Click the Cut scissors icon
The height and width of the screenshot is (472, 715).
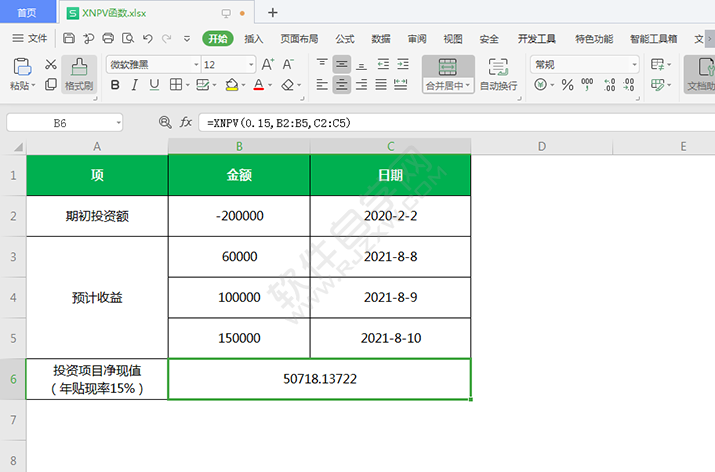click(51, 64)
